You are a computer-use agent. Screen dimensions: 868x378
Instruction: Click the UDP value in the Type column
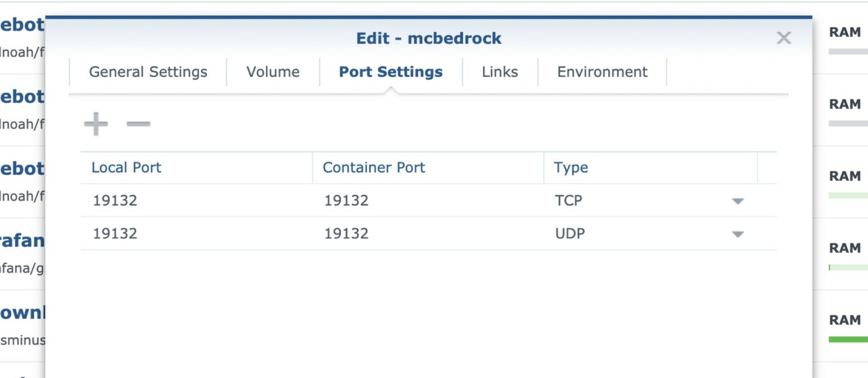(x=569, y=233)
